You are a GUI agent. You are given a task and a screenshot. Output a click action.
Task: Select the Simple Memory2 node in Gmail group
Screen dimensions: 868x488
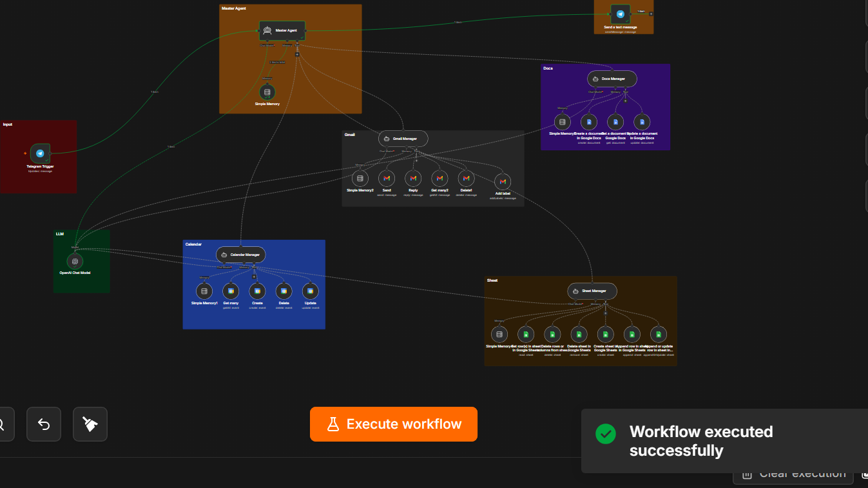click(x=360, y=178)
